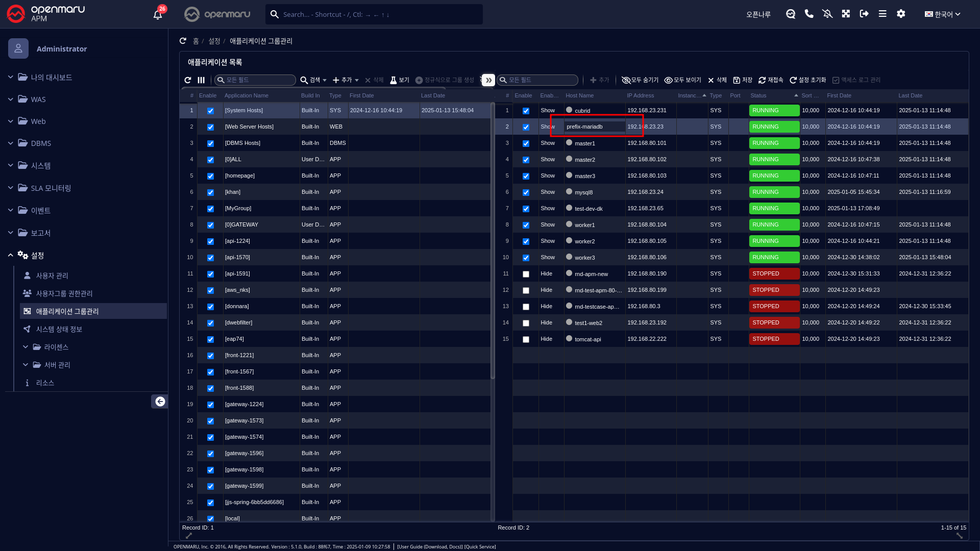
Task: Open the notification bell with badge 26
Action: point(158,14)
